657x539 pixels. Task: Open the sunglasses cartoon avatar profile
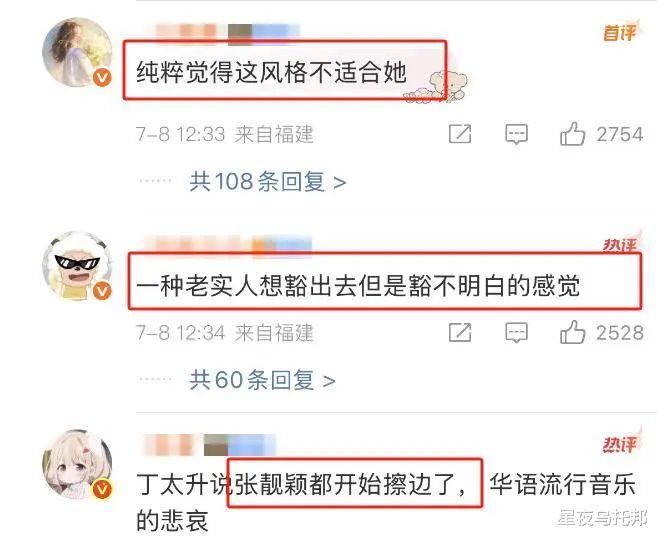78,266
